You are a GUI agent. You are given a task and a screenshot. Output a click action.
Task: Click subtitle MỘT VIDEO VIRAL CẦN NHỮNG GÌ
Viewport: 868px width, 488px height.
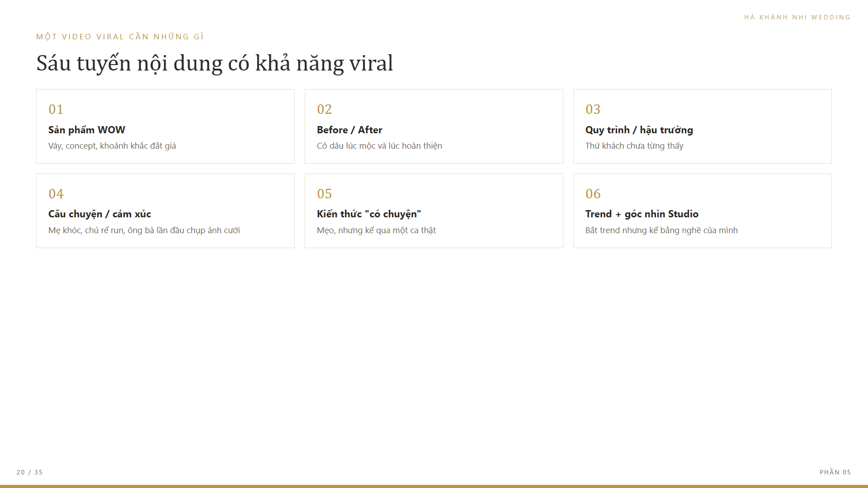[x=120, y=37]
